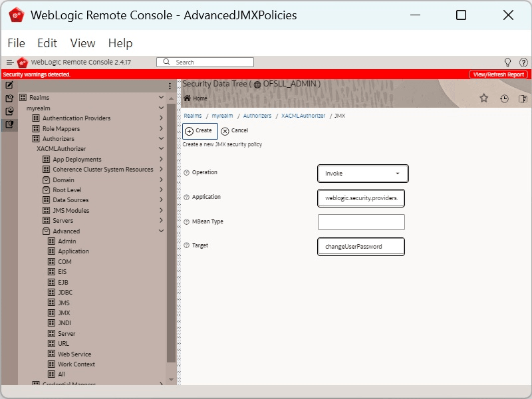The height and width of the screenshot is (399, 532).
Task: Click help icon beside Target label
Action: coord(186,245)
